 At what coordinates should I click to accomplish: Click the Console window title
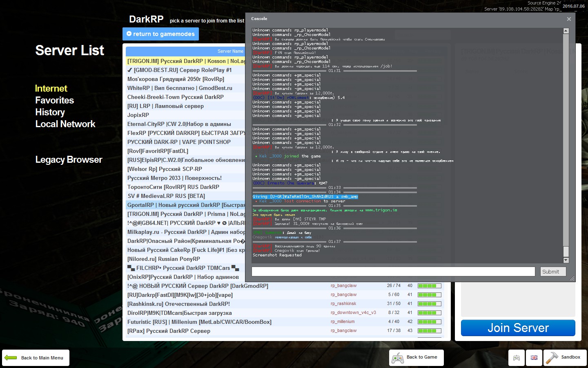pyautogui.click(x=259, y=19)
